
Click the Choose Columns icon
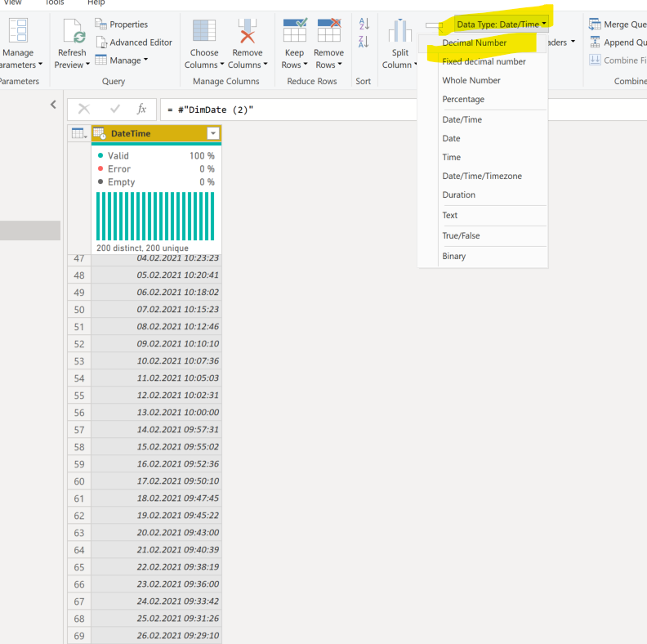point(204,30)
